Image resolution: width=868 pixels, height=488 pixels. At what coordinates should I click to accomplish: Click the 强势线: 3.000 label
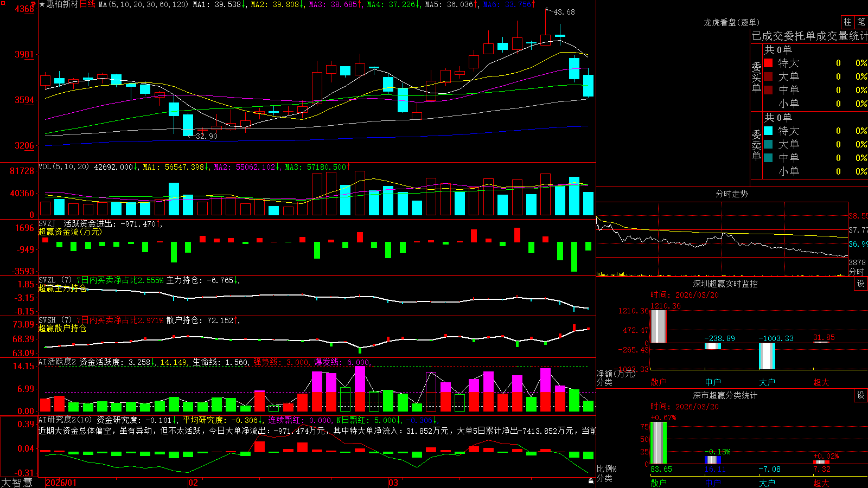point(282,362)
